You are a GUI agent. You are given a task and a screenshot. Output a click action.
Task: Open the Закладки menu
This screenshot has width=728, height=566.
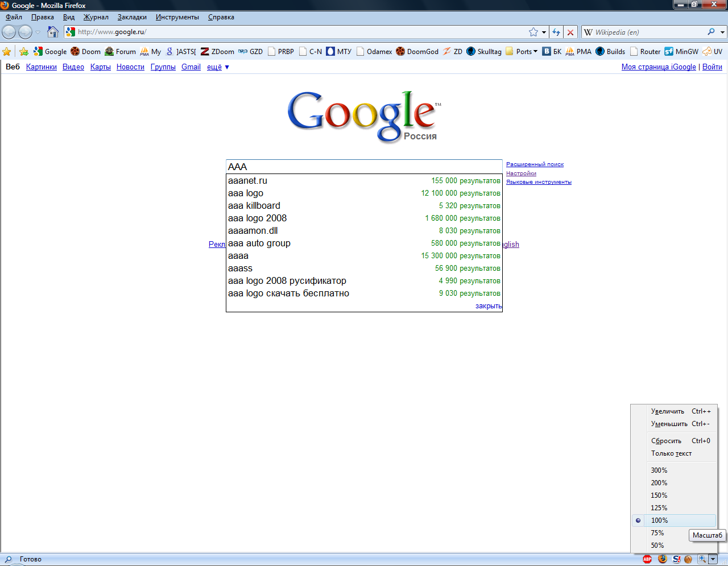132,17
